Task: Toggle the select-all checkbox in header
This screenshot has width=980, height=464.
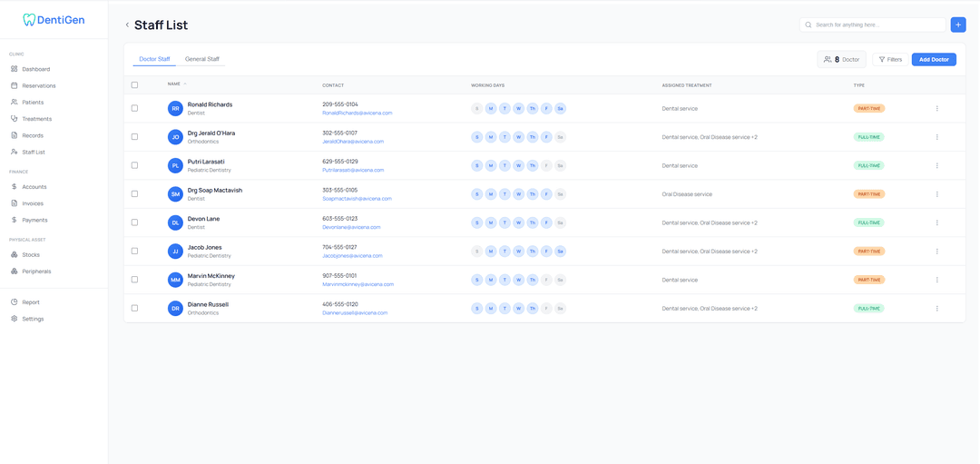Action: coord(134,85)
